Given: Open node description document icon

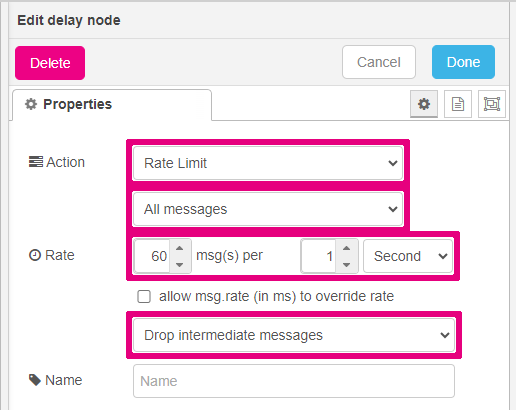Looking at the screenshot, I should click(458, 104).
